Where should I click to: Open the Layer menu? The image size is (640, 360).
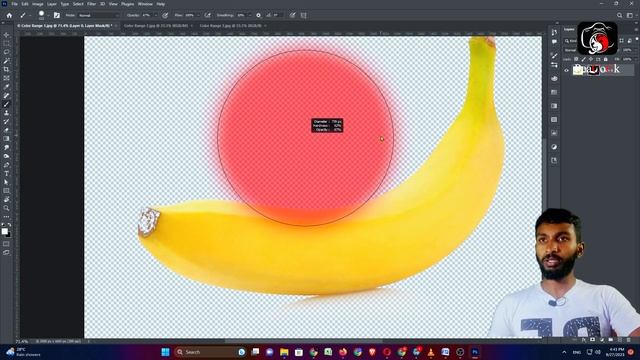(52, 4)
